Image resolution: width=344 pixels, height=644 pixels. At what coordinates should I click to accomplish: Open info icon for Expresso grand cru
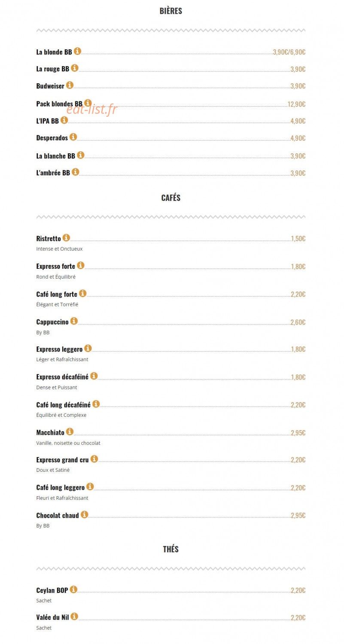(x=94, y=459)
